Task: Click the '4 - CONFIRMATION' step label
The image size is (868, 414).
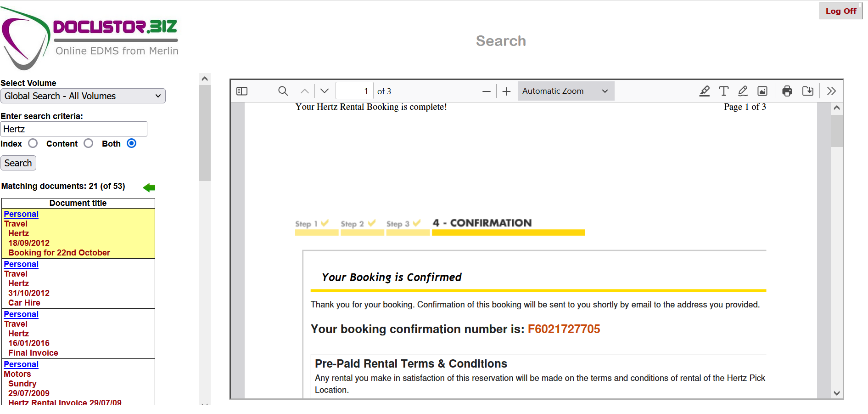Action: (482, 223)
